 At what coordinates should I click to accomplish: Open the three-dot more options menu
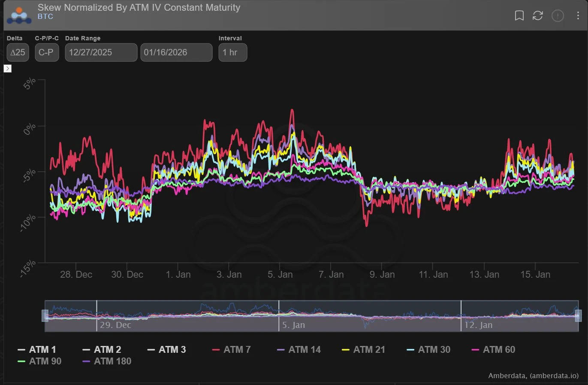point(578,16)
